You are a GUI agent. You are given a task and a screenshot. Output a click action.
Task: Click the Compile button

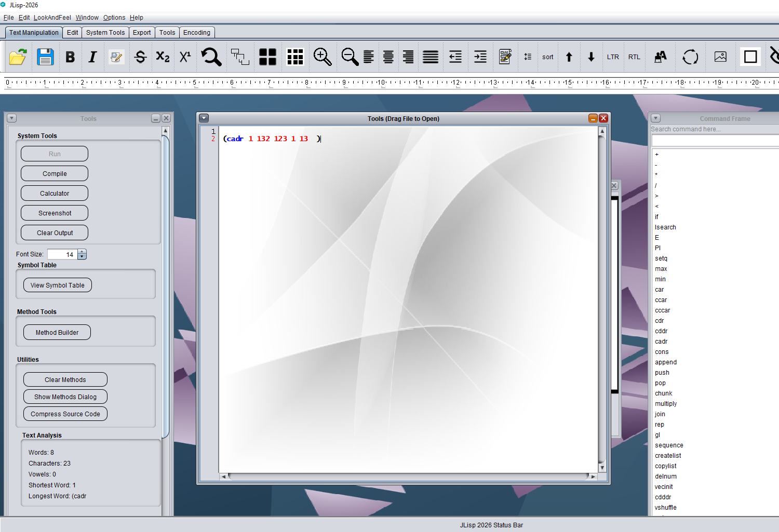[x=55, y=174]
